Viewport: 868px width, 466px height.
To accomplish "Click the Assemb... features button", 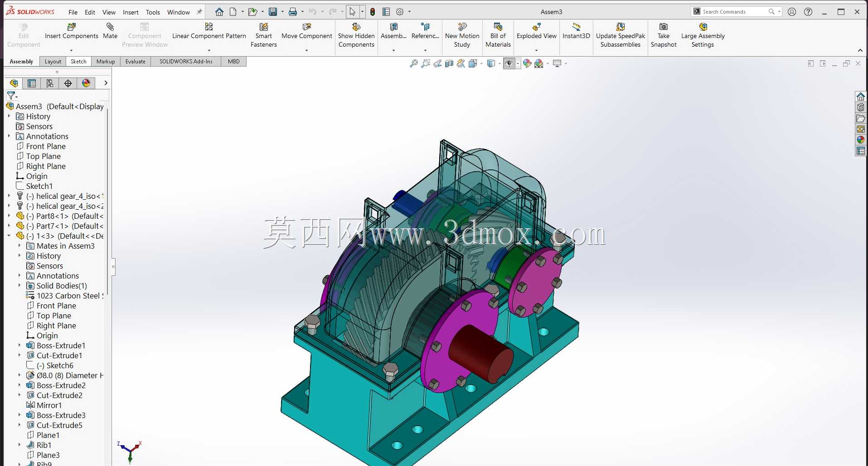I will pyautogui.click(x=393, y=31).
